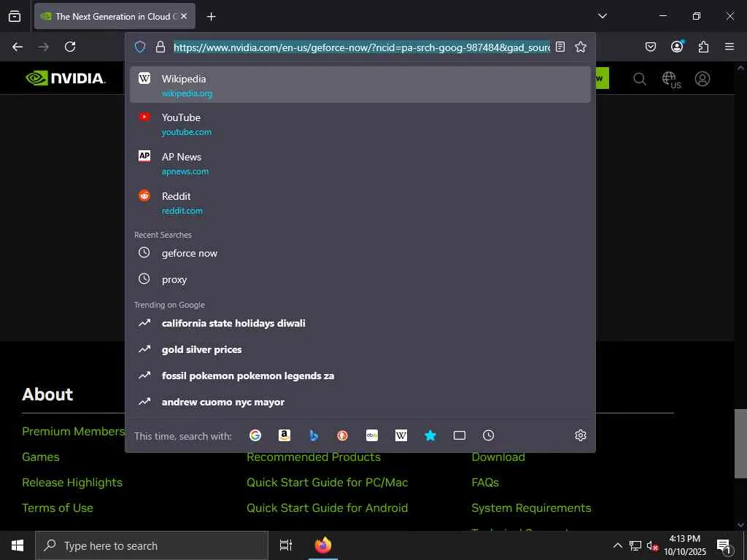View site security padlock info
The height and width of the screenshot is (560, 747).
click(160, 47)
